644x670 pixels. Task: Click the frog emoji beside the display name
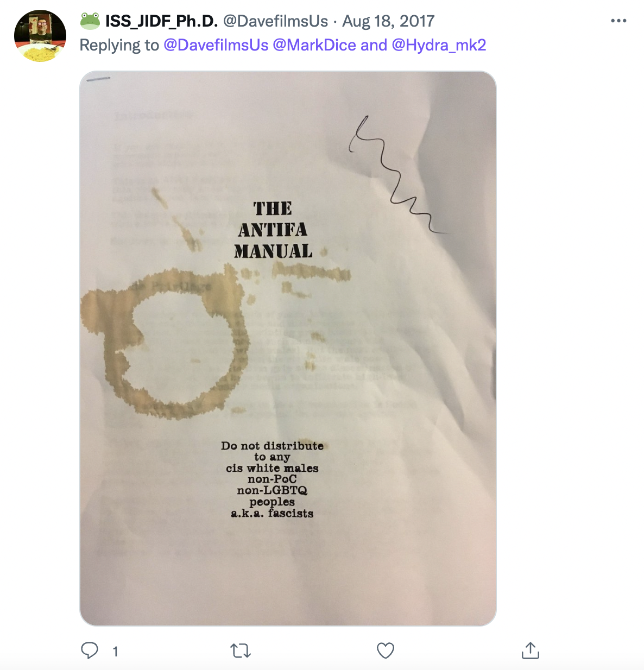(90, 21)
